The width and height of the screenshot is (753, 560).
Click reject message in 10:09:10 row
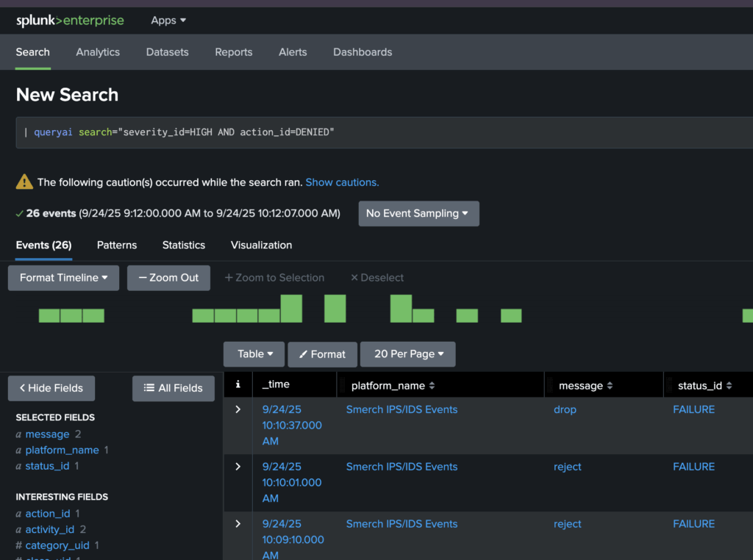point(567,524)
